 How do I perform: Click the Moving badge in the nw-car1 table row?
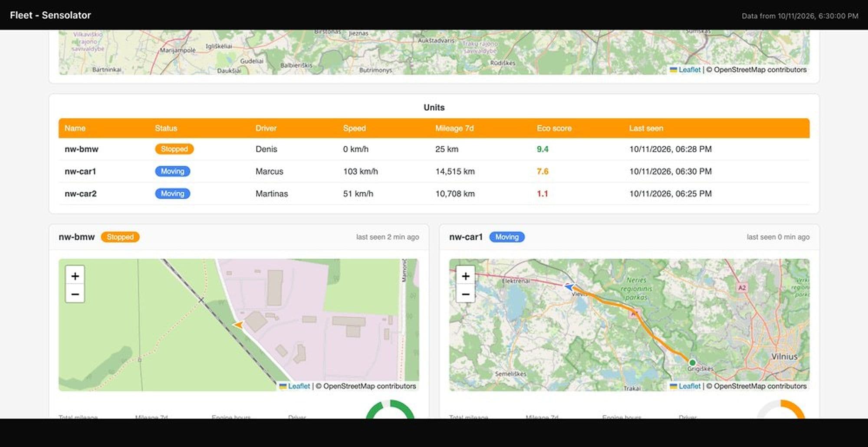[x=172, y=171]
